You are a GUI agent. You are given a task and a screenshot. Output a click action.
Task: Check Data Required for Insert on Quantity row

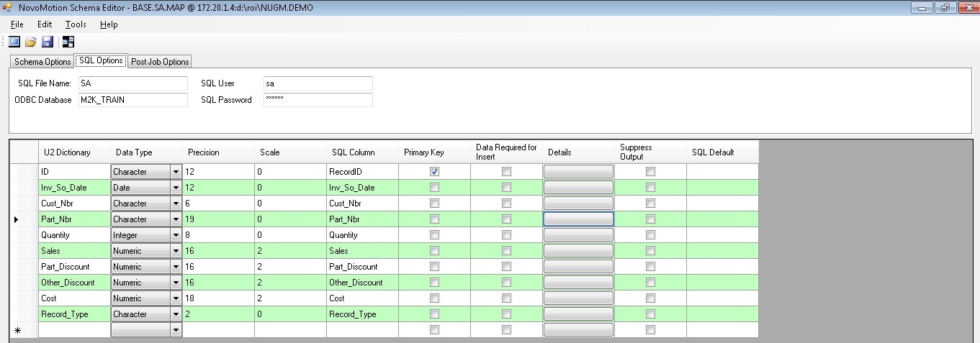(506, 235)
